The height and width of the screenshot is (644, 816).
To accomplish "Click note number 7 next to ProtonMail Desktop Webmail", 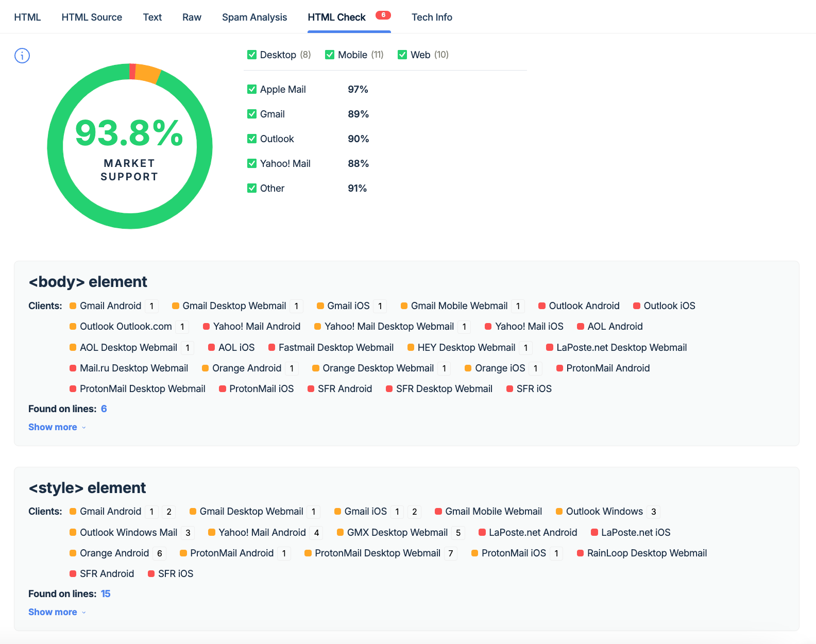I will pyautogui.click(x=451, y=553).
